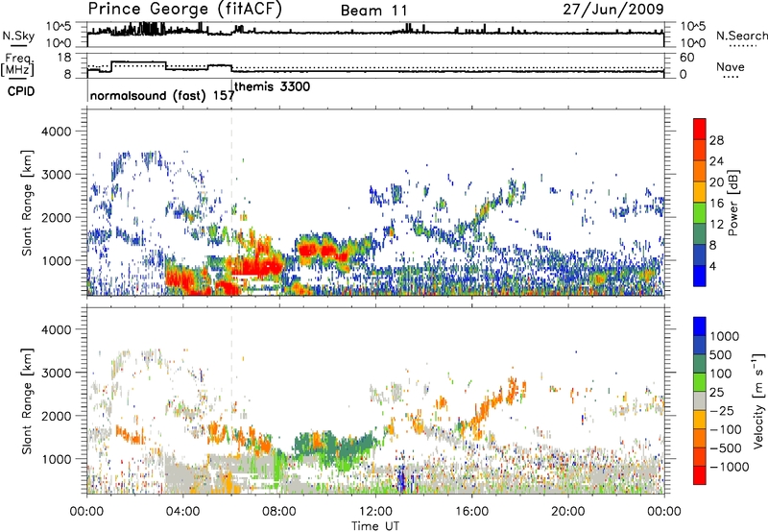Click the '16' tick on Power colorbar
Screen dimensions: 768x532
(x=716, y=204)
